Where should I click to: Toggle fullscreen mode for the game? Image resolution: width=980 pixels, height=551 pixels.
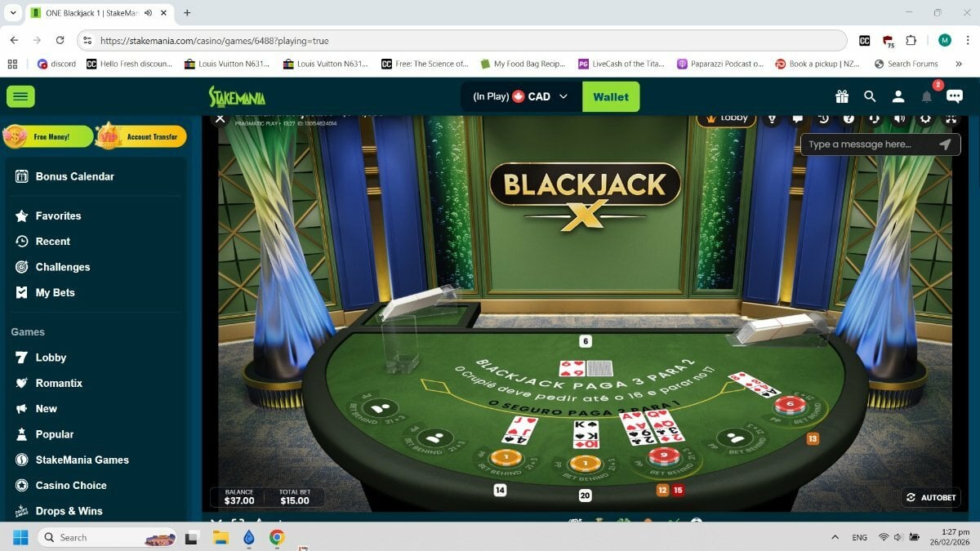(x=951, y=118)
